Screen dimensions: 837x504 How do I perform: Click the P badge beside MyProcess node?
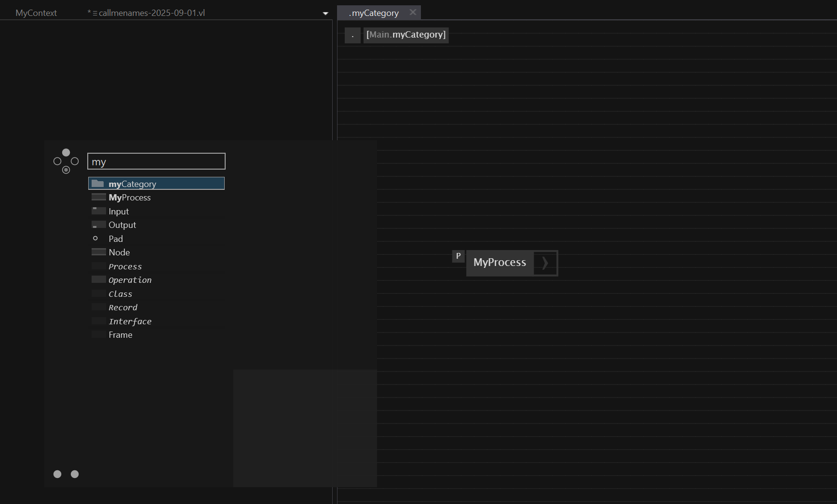(458, 256)
